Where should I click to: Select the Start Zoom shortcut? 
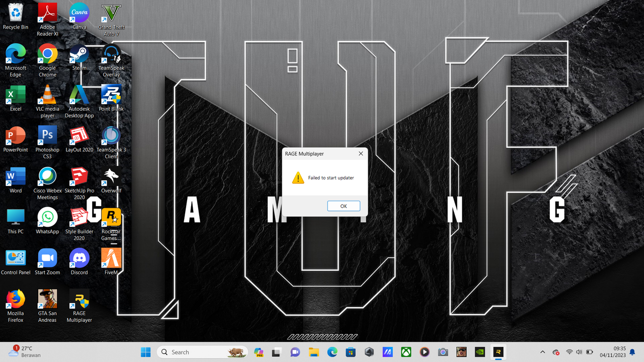point(47,262)
